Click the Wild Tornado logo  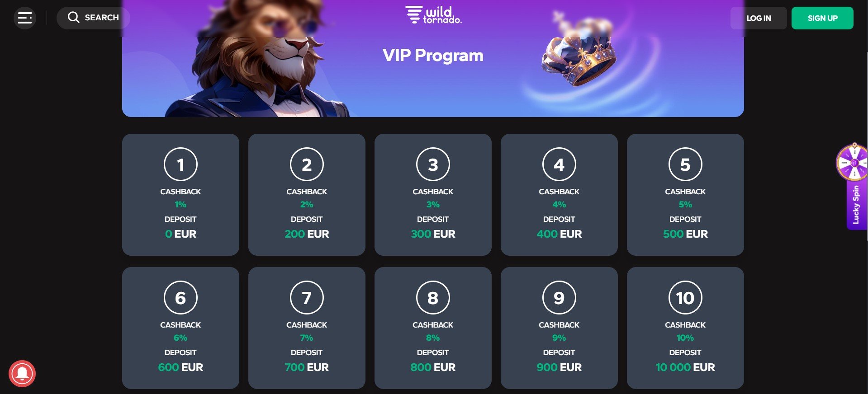433,14
